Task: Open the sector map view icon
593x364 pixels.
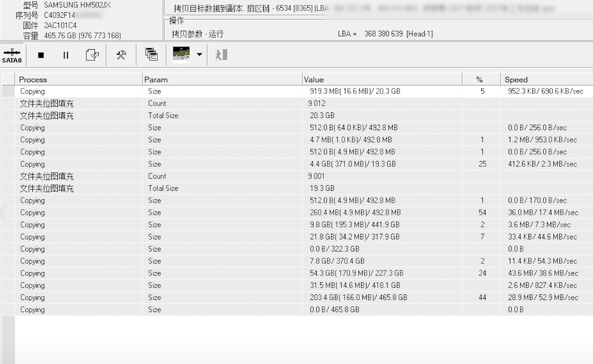Action: click(181, 54)
